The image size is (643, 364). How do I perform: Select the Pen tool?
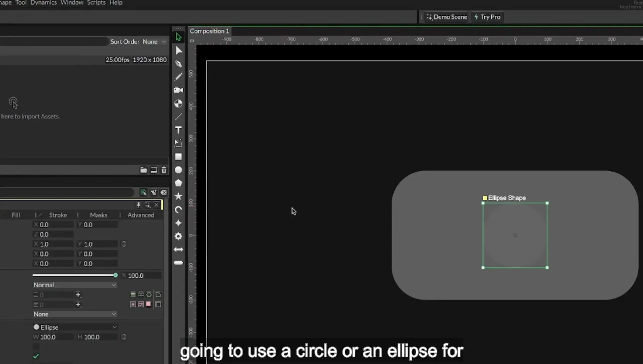(x=178, y=64)
